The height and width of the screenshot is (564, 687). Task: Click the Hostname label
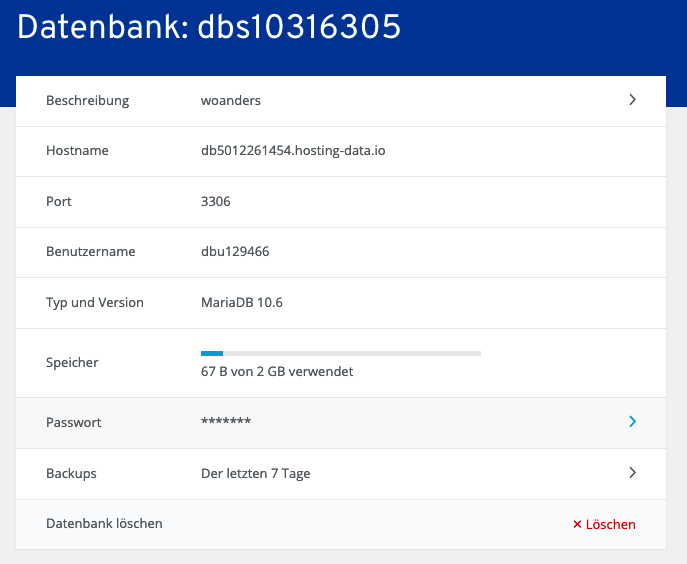(x=77, y=151)
